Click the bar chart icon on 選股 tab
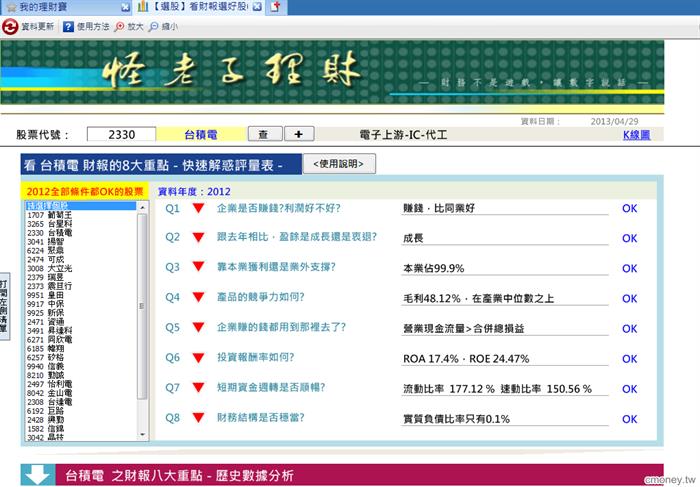 tap(143, 6)
